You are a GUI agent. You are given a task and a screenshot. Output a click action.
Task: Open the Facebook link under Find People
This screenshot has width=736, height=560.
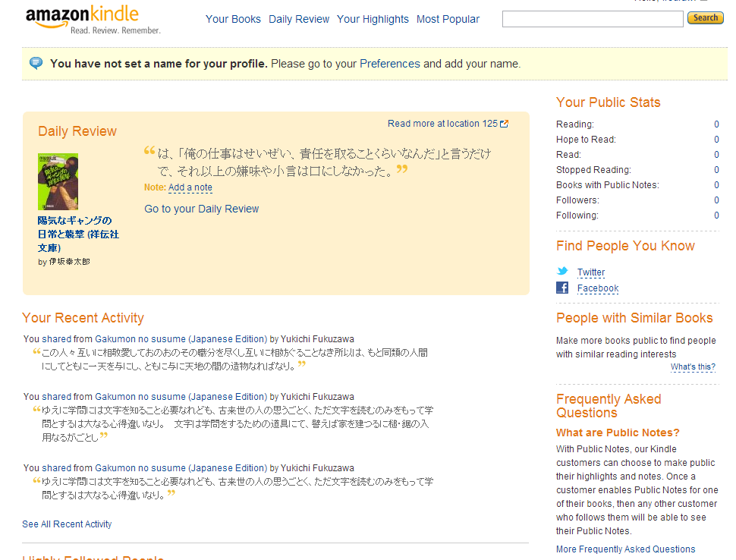click(x=598, y=288)
